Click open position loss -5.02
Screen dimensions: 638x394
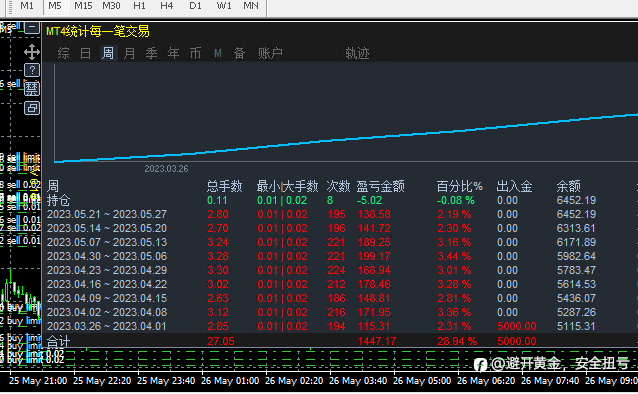pyautogui.click(x=369, y=200)
